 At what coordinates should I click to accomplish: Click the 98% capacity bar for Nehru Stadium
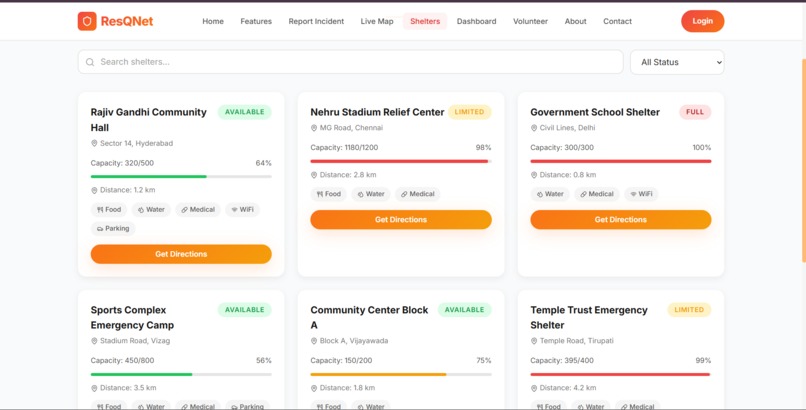point(401,161)
